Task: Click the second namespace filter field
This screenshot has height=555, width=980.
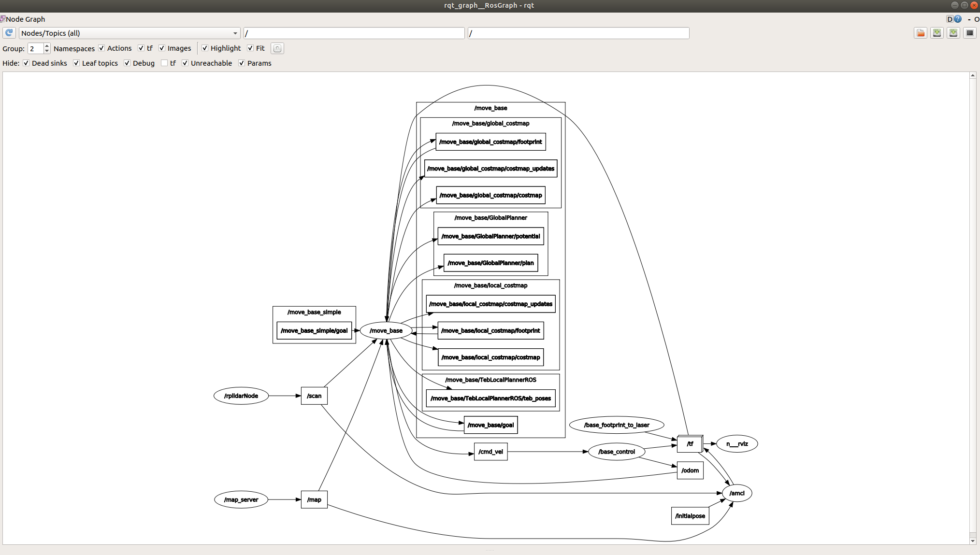Action: 577,32
